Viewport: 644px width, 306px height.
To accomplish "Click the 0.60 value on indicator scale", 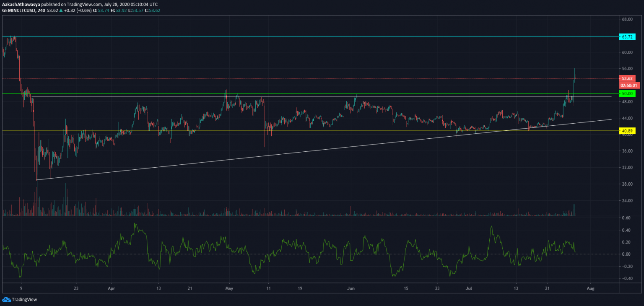I will coord(626,218).
